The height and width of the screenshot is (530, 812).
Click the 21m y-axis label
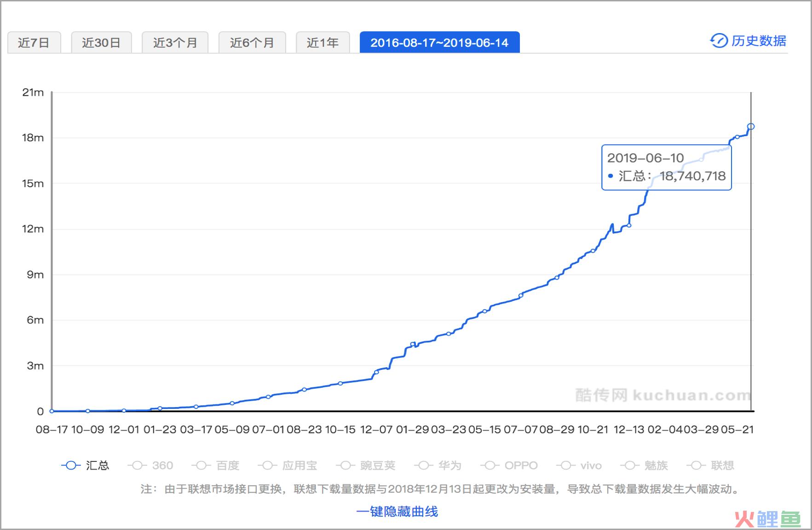33,92
